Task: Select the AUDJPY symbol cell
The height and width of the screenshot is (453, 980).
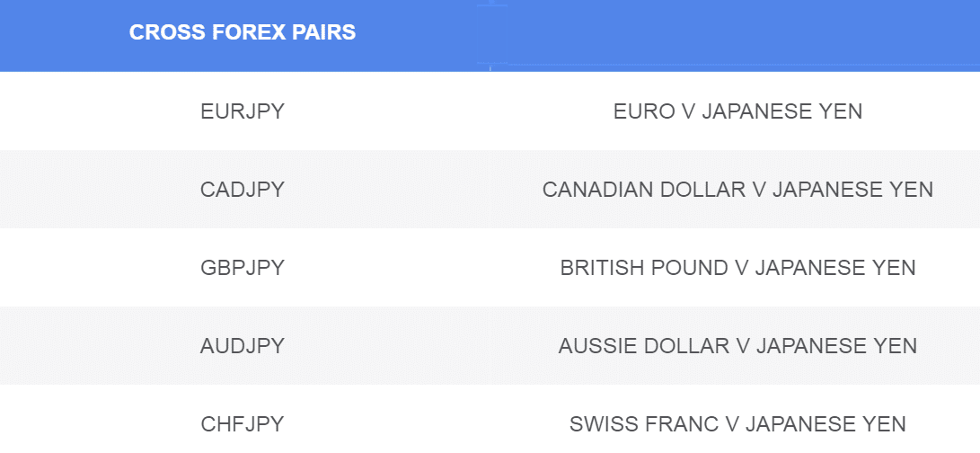Action: point(243,346)
